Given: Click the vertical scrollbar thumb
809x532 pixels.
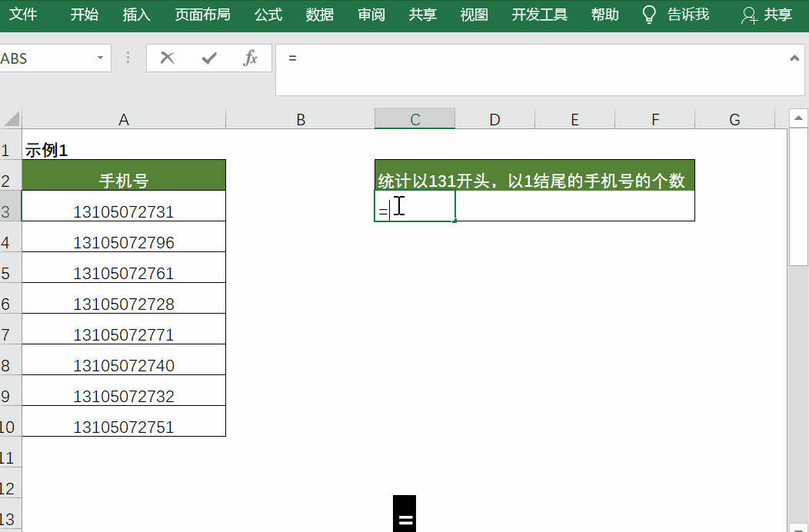Looking at the screenshot, I should coord(798,197).
